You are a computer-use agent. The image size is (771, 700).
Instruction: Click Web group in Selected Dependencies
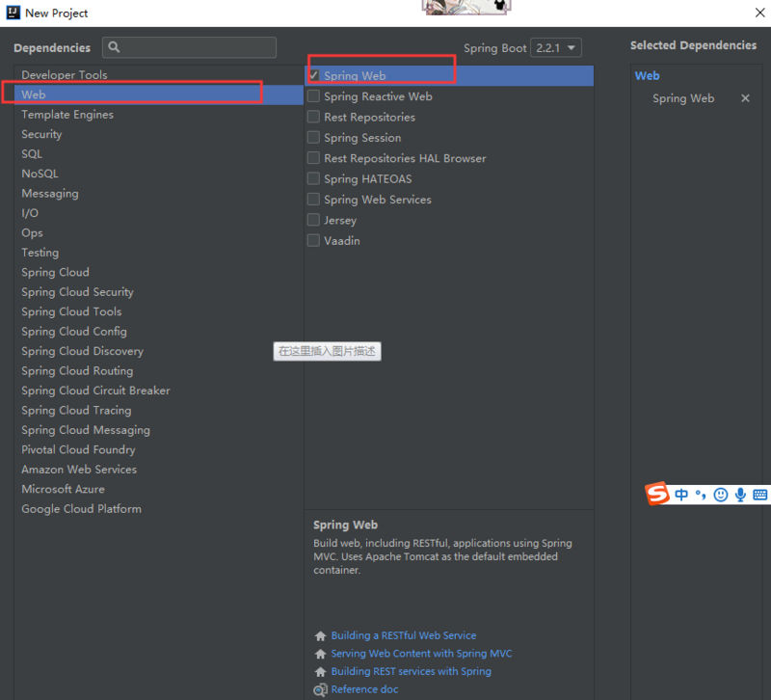pyautogui.click(x=647, y=76)
